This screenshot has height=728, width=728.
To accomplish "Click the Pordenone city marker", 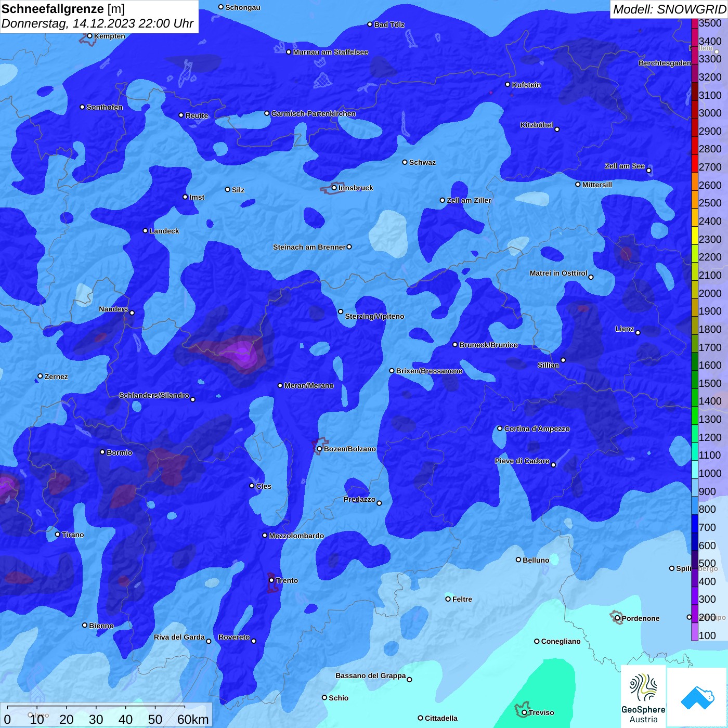I will 617,618.
